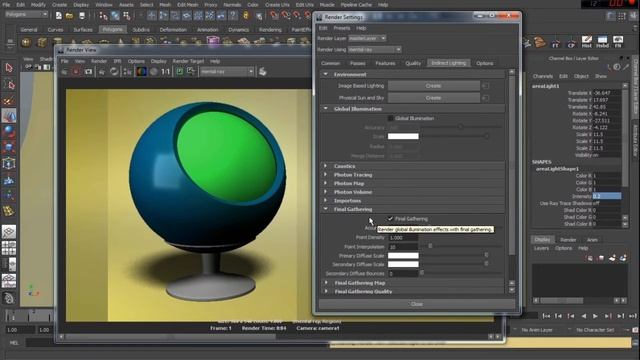Click the Secondary Diffuse Bounces field
This screenshot has height=360, width=640.
coord(403,273)
